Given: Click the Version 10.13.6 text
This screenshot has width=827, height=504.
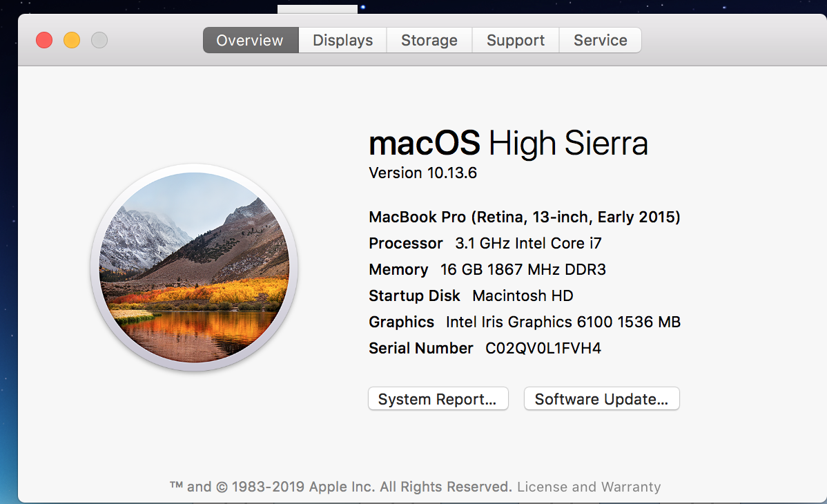Looking at the screenshot, I should click(422, 173).
